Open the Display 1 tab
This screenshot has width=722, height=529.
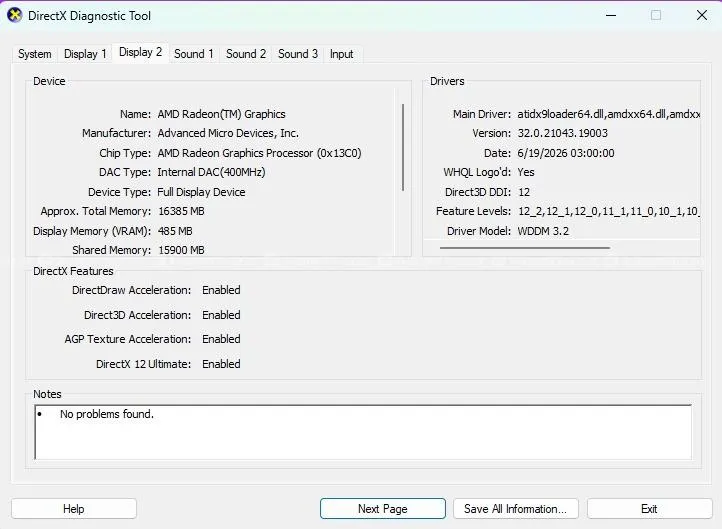tap(85, 54)
